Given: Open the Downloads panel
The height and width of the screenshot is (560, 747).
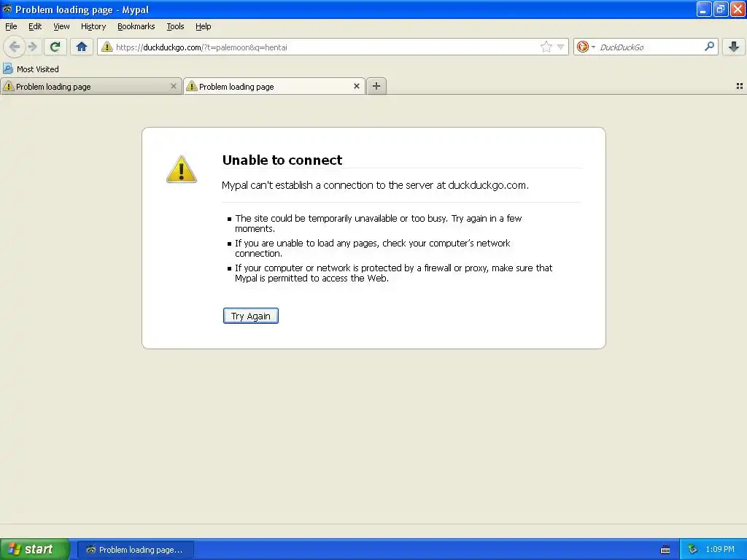Looking at the screenshot, I should pos(734,47).
